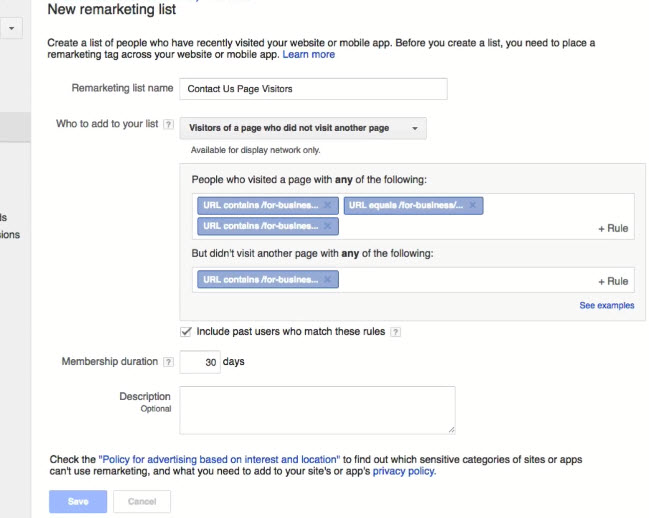Remove the second-row 'URL contains' chip in visited rules
Image resolution: width=649 pixels, height=518 pixels.
click(327, 226)
